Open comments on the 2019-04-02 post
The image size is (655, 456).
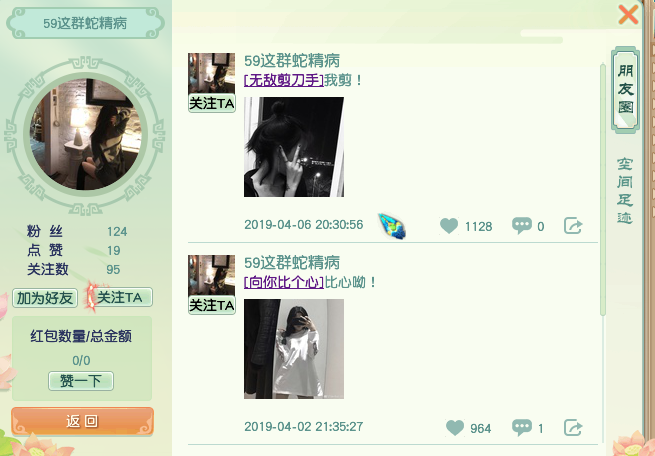[x=522, y=427]
